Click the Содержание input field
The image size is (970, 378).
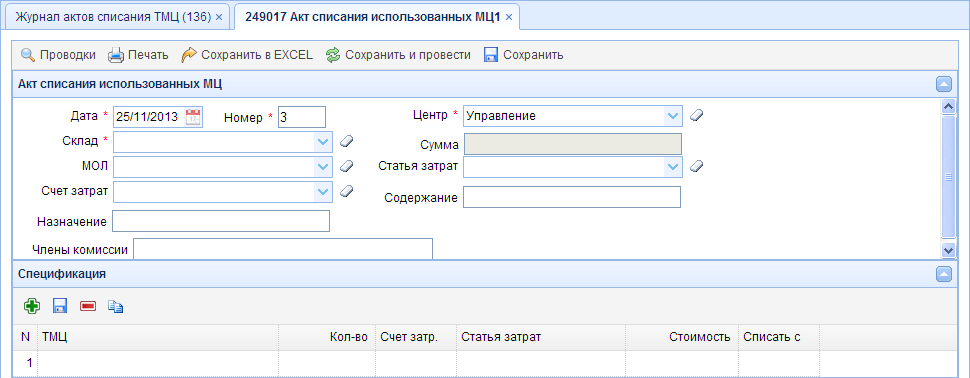(572, 197)
